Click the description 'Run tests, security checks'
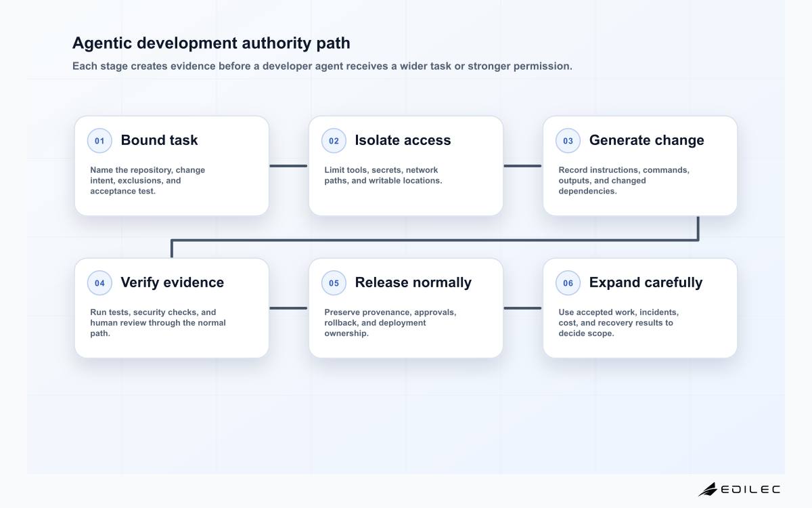 158,322
